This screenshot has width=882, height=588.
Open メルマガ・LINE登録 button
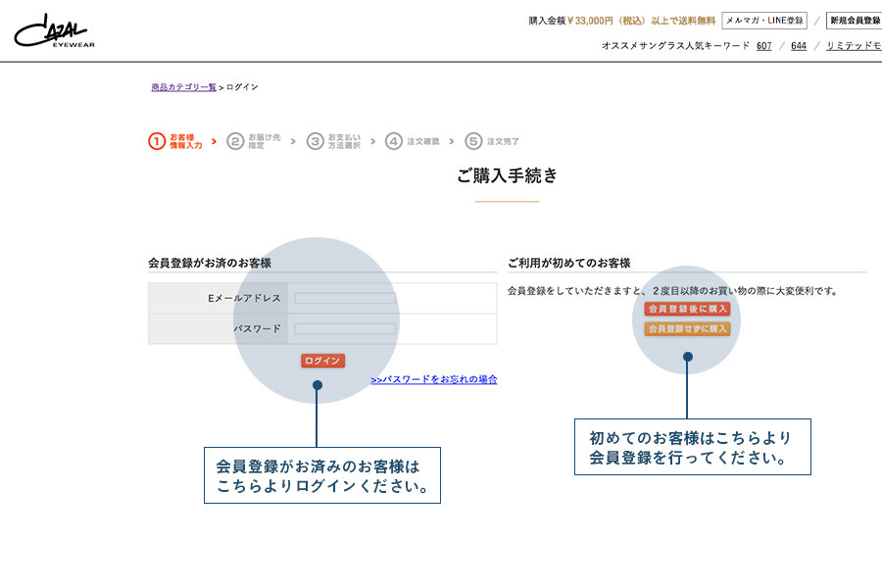pos(764,21)
